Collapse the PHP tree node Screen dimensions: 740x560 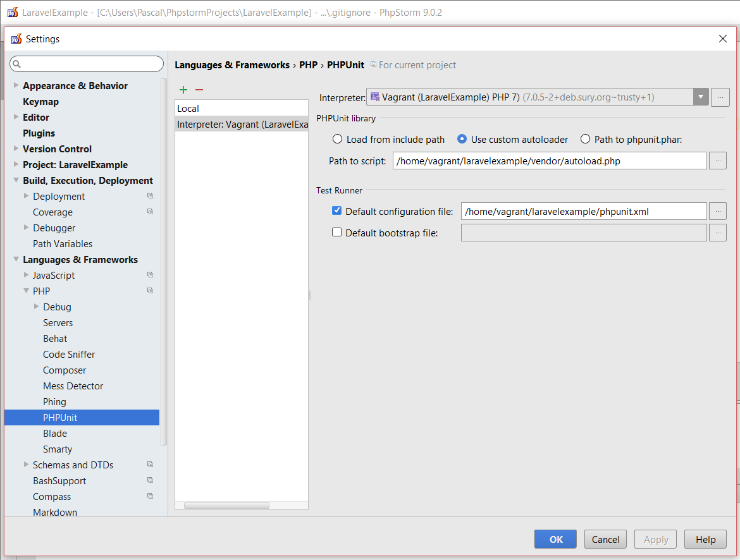(27, 291)
